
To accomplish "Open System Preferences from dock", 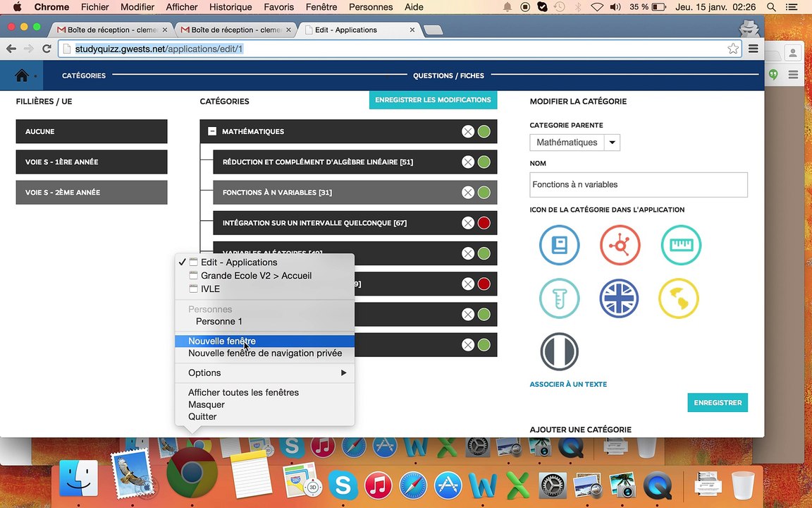I will pos(553,486).
